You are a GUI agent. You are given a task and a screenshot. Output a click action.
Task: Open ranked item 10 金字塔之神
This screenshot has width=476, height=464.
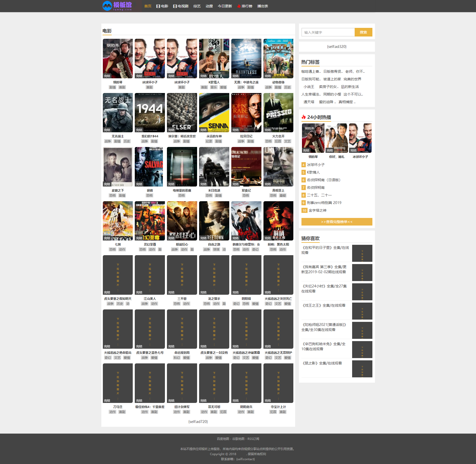(x=317, y=210)
